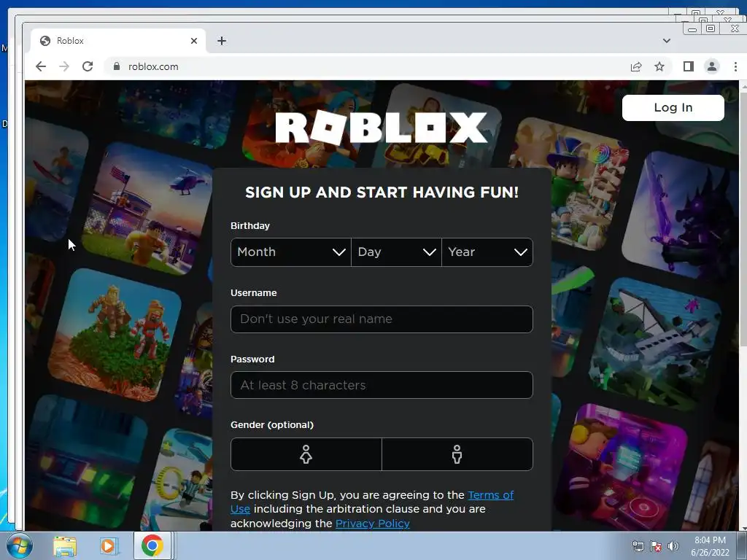The height and width of the screenshot is (560, 747).
Task: Select the female gender icon
Action: 306,454
